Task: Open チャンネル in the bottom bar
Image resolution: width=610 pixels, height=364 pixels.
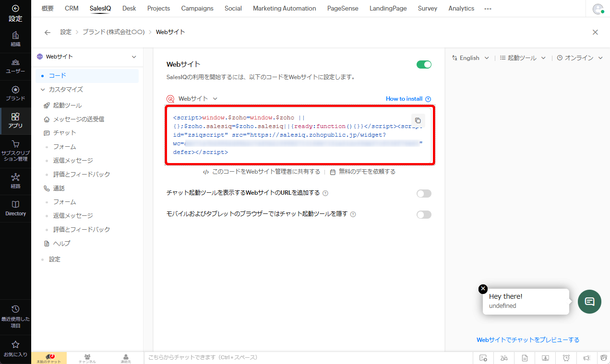Action: [x=87, y=358]
